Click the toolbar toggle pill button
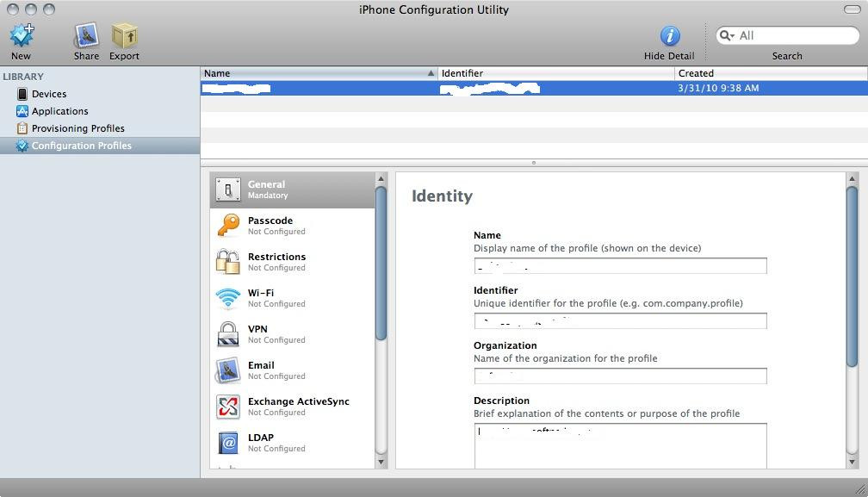The image size is (868, 497). [x=852, y=9]
